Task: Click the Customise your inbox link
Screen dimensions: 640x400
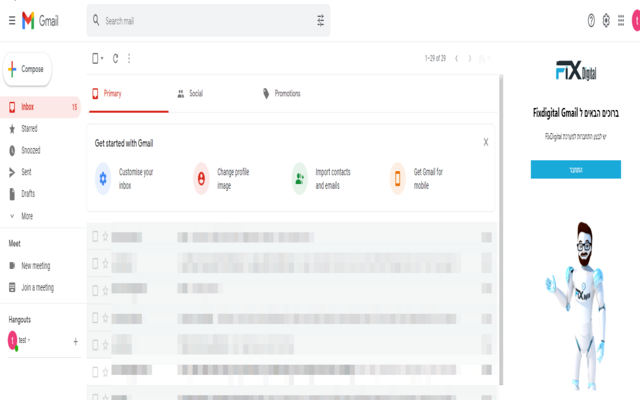Action: [x=136, y=178]
